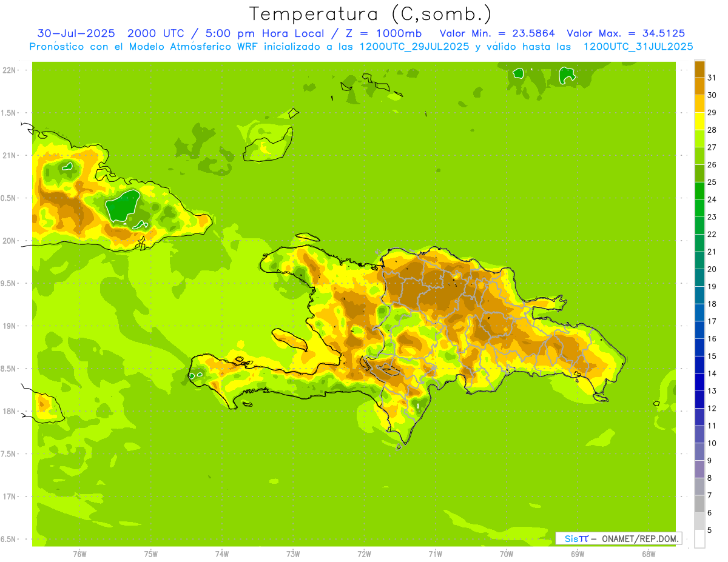Pick the gray swatch between 6 and 7

(699, 504)
